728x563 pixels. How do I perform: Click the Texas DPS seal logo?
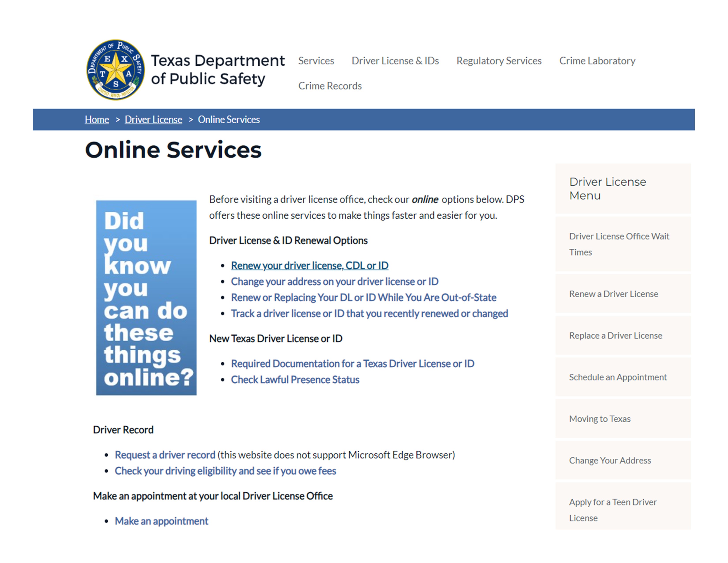116,70
